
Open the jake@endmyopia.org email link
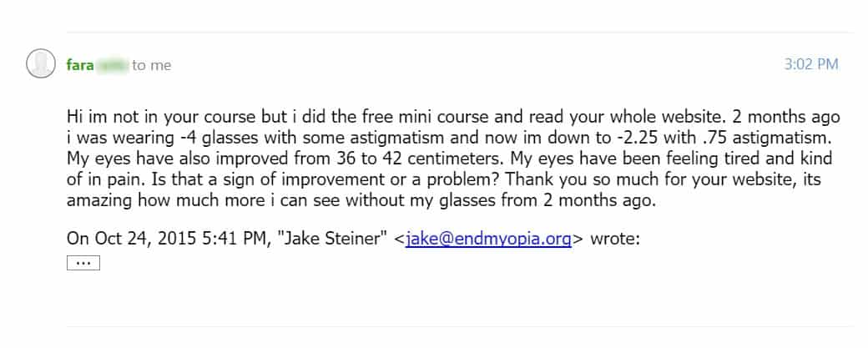pyautogui.click(x=488, y=239)
